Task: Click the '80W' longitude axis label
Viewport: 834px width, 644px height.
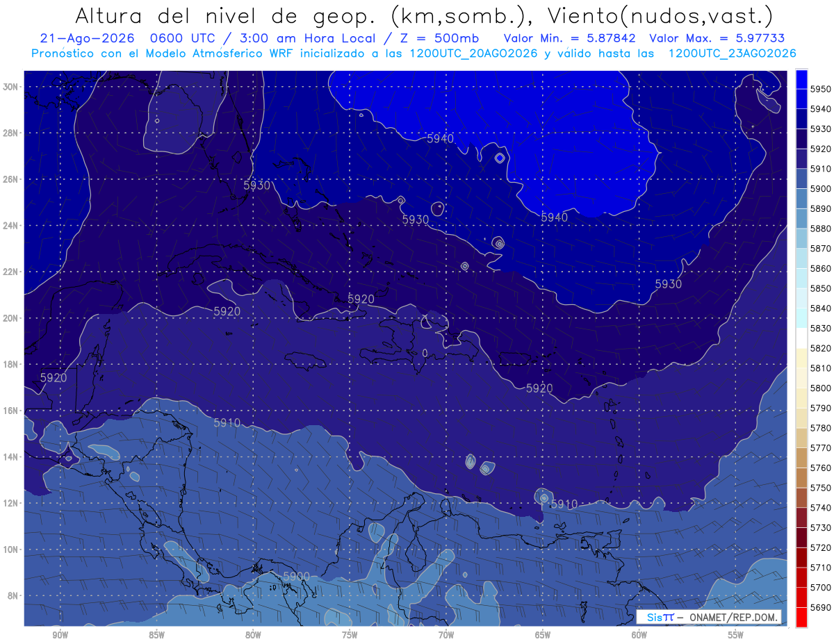Action: pyautogui.click(x=253, y=636)
